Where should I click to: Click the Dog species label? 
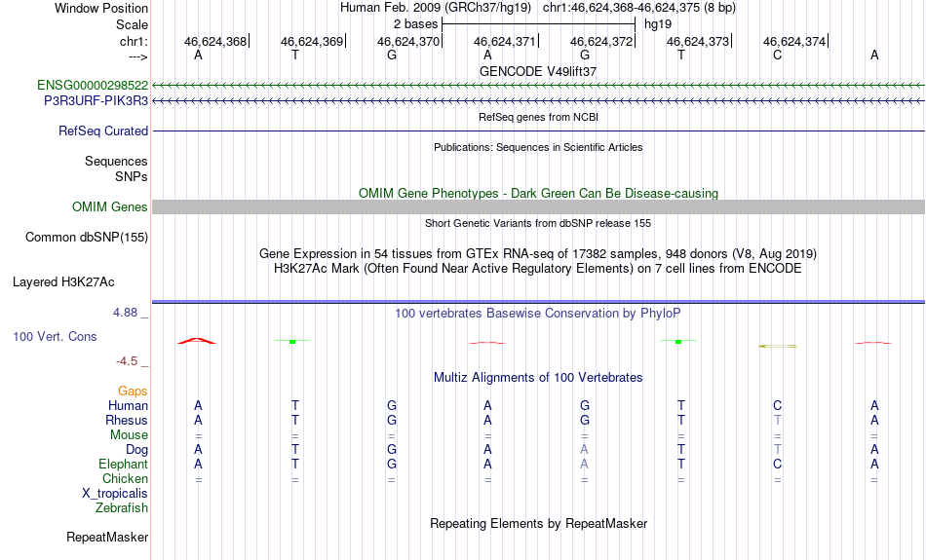point(137,450)
